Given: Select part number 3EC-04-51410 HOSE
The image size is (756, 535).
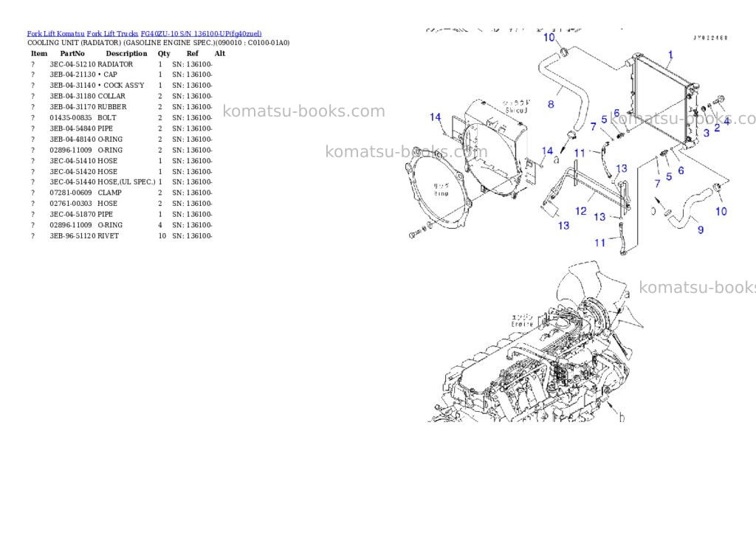Looking at the screenshot, I should tap(83, 161).
